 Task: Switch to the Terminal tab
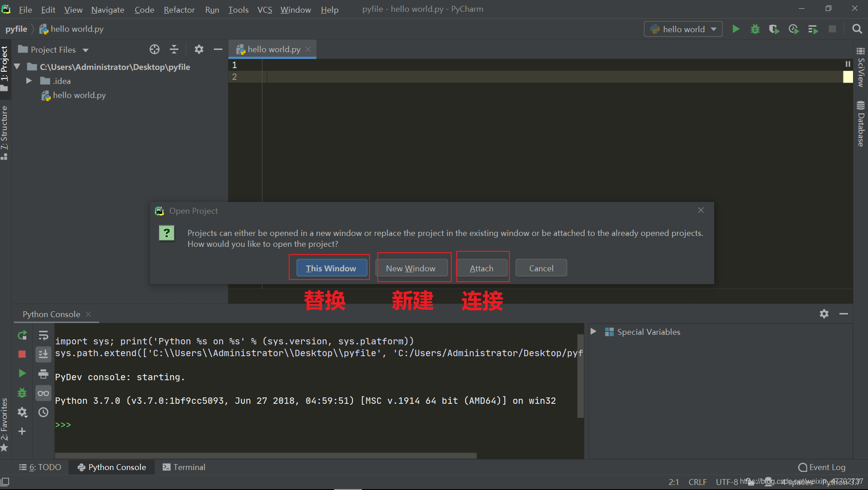(x=184, y=467)
